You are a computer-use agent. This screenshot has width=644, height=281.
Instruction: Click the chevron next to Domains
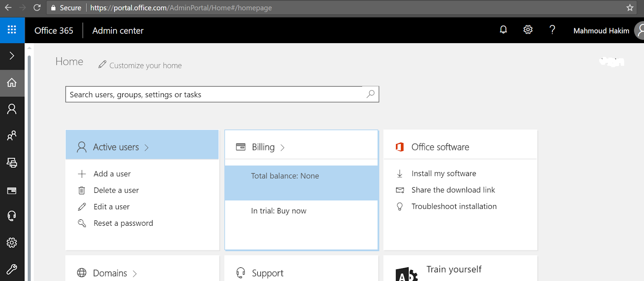[135, 274]
